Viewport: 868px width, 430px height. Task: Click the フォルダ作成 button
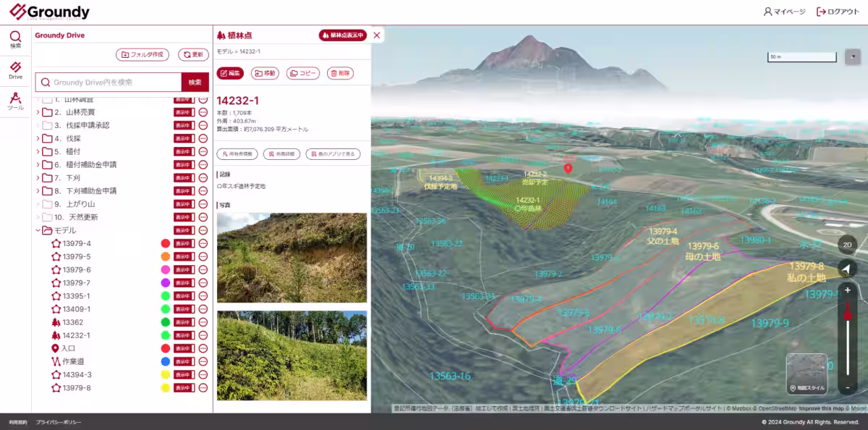(142, 54)
